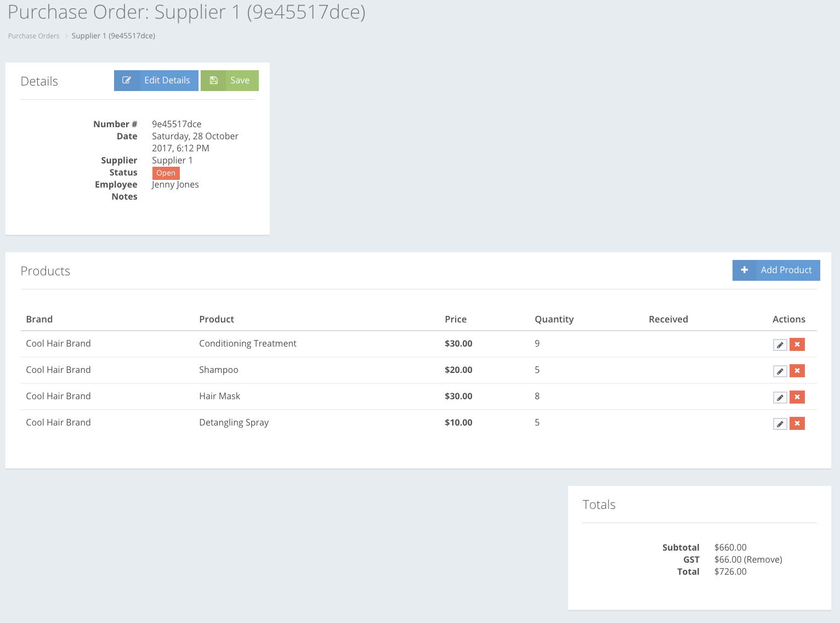Click the $726.00 total value

tap(730, 571)
